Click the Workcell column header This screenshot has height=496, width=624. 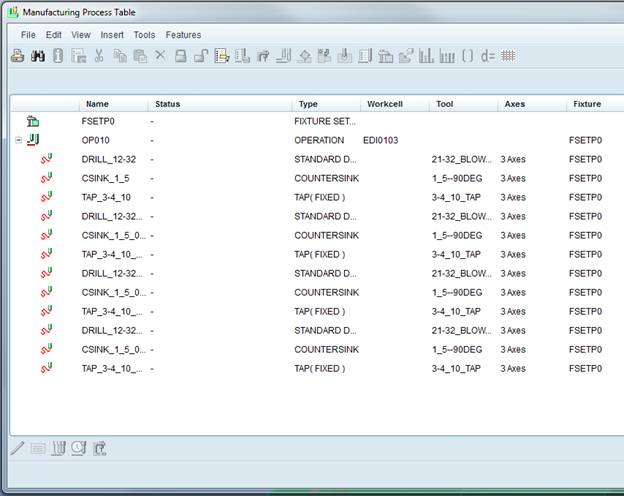(385, 104)
